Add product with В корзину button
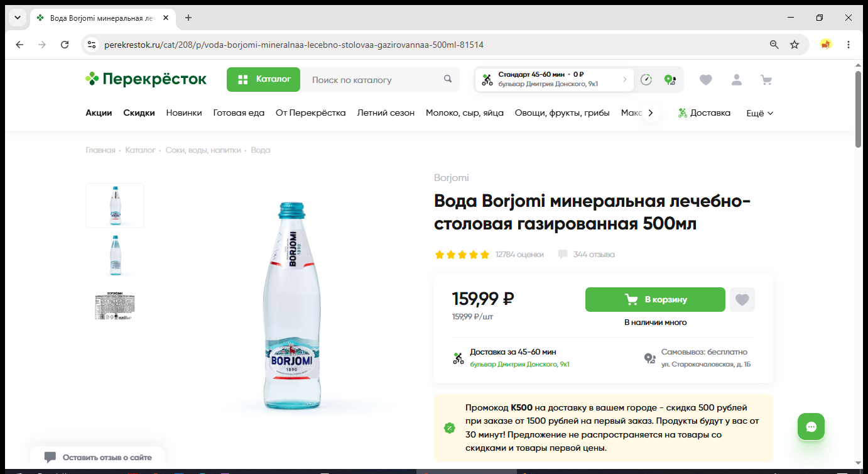The image size is (868, 474). pos(655,300)
